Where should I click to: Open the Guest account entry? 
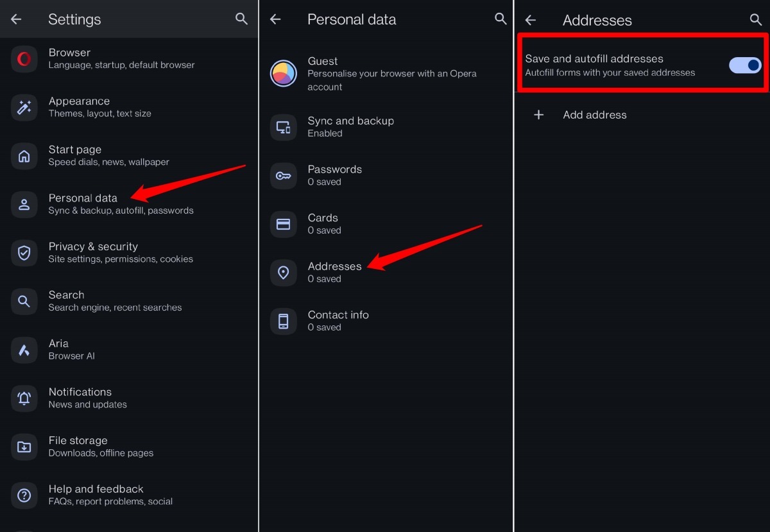[386, 73]
